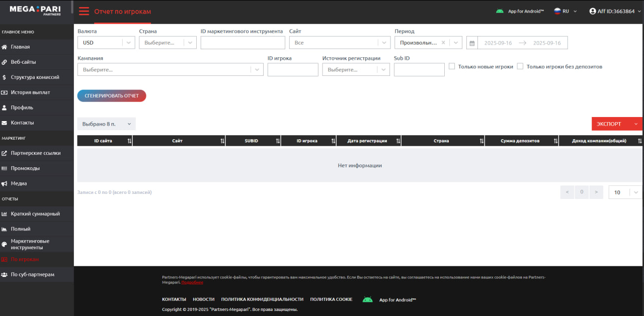Follow the Политика конфиденциальности footer link
644x316 pixels.
click(262, 299)
